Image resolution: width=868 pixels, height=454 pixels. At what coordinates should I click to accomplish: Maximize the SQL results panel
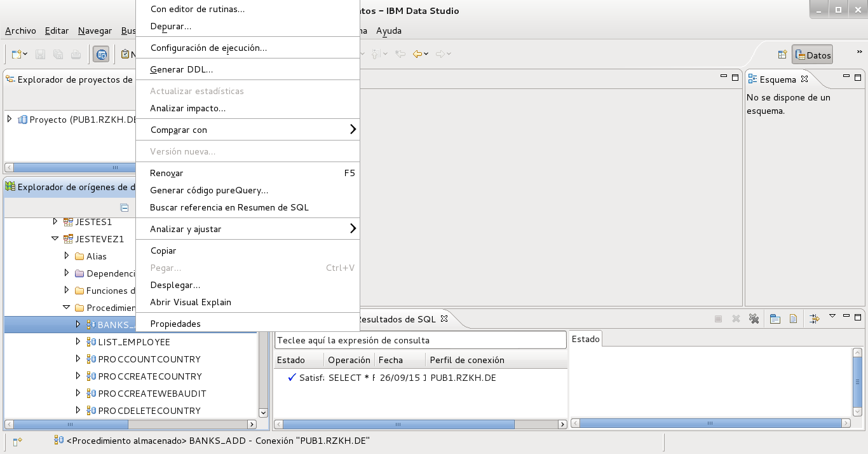pyautogui.click(x=858, y=317)
